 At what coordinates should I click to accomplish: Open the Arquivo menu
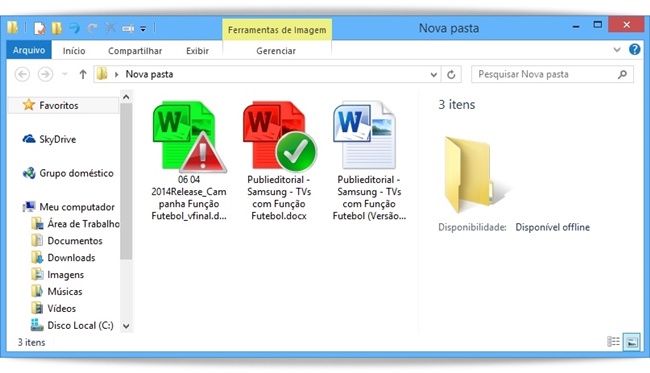point(29,50)
